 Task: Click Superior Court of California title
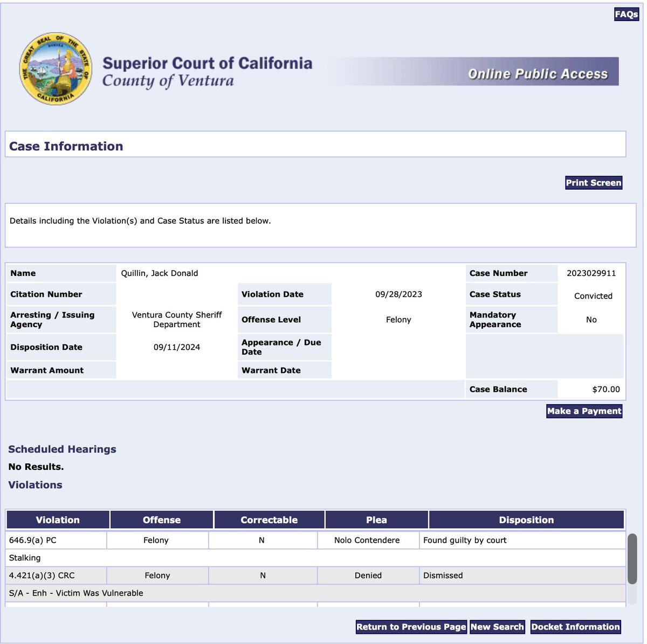coord(208,63)
